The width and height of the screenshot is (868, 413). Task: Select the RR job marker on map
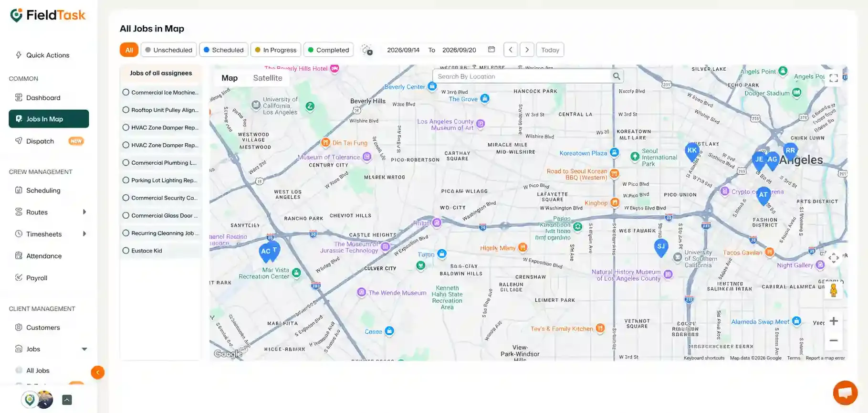(x=790, y=151)
